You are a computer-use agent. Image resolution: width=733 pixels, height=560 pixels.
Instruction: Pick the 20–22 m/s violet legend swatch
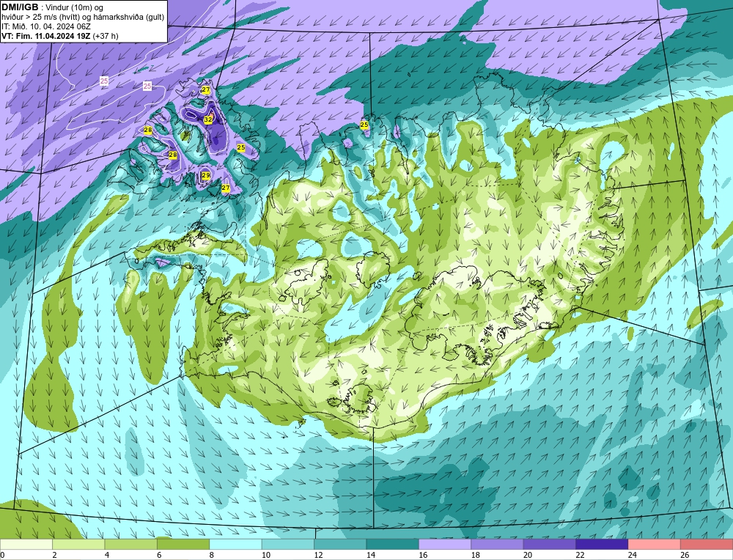pos(550,544)
